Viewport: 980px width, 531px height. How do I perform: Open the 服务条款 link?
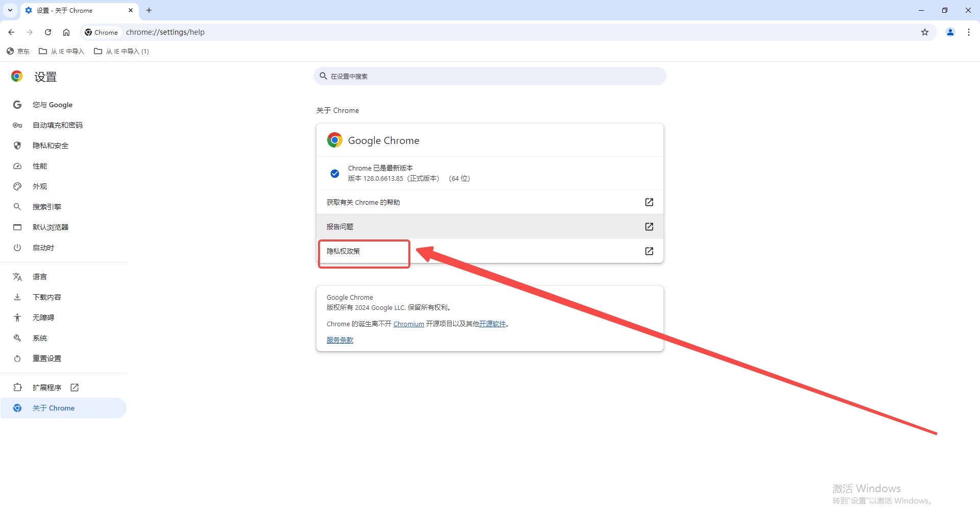[340, 341]
